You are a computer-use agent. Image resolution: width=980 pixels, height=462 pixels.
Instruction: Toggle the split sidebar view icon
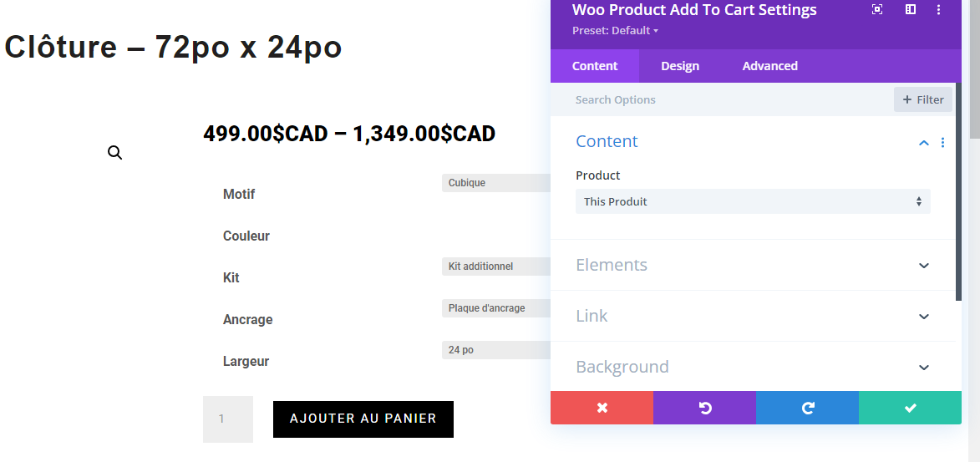tap(911, 9)
